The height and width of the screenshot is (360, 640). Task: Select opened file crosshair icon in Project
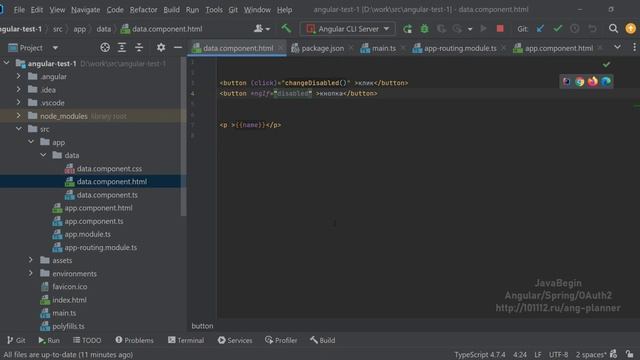coord(105,48)
